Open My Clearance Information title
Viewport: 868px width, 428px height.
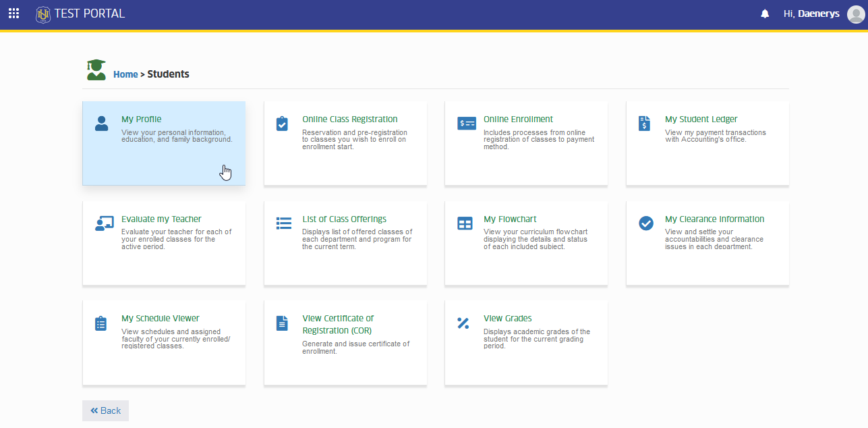coord(715,219)
